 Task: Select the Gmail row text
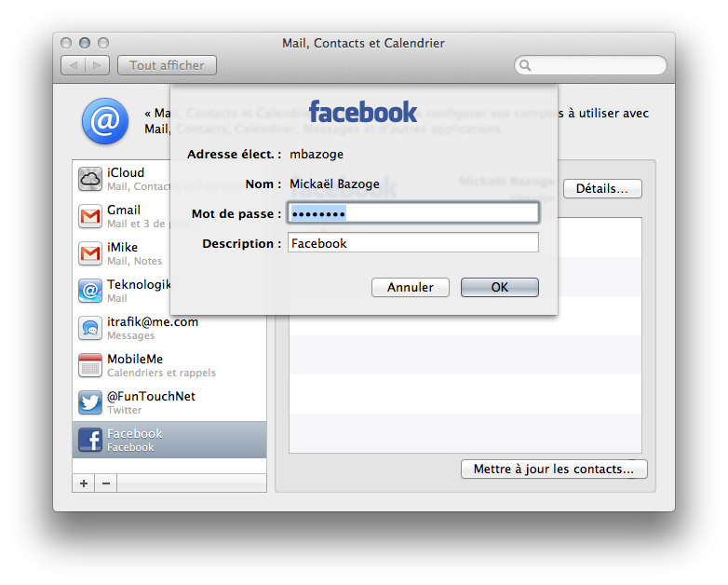coord(124,210)
